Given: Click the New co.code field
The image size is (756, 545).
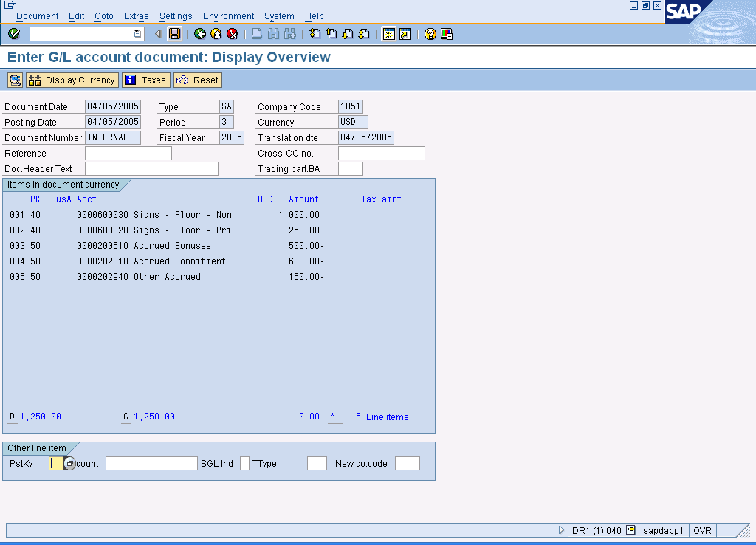Looking at the screenshot, I should pos(408,464).
